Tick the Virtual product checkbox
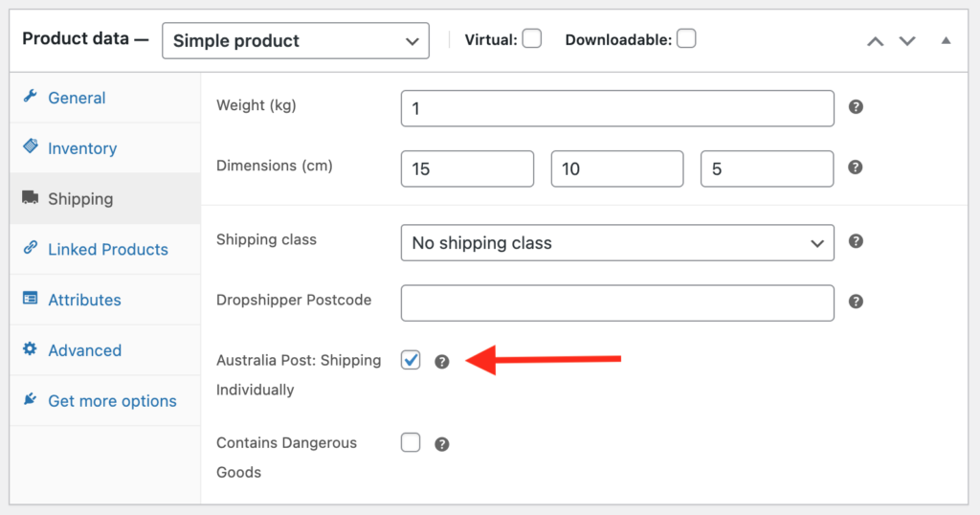Image resolution: width=980 pixels, height=515 pixels. 532,38
